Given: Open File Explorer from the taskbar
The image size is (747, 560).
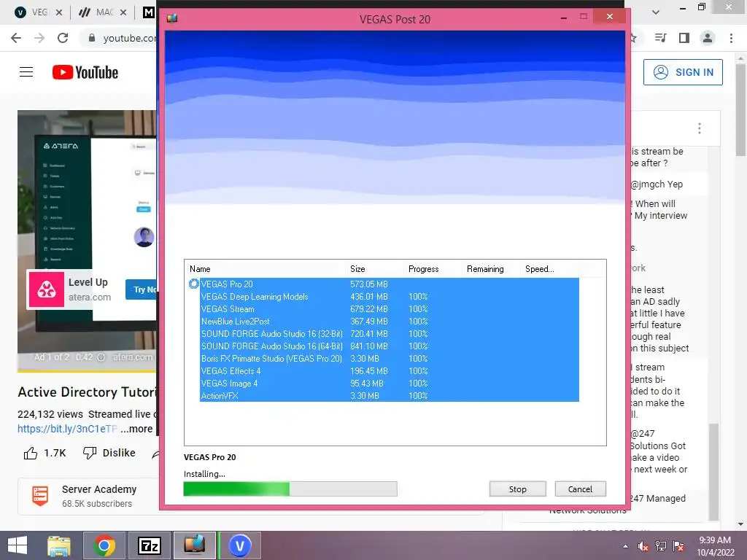Looking at the screenshot, I should pyautogui.click(x=58, y=545).
